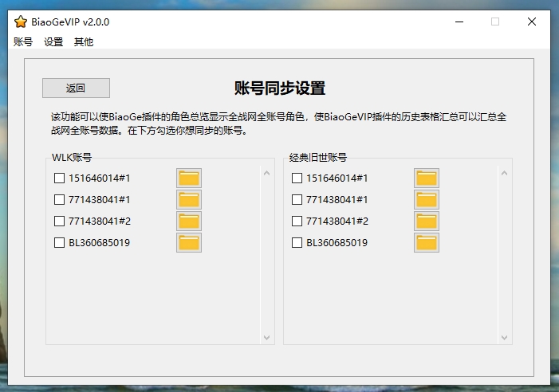The height and width of the screenshot is (392, 559).
Task: Check WLK account 771438041#1
Action: [59, 200]
